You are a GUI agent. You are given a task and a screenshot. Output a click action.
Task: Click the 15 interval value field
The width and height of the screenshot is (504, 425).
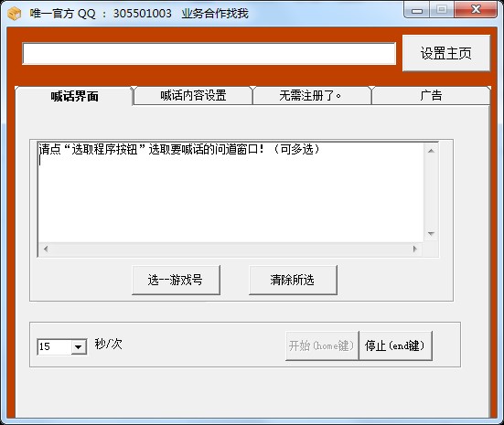coord(54,346)
